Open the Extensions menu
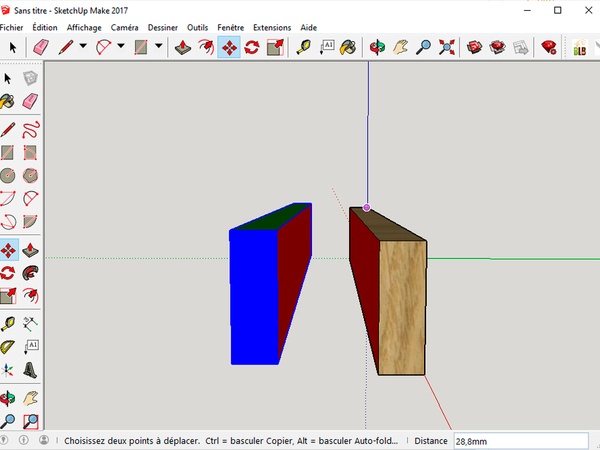This screenshot has width=600, height=450. (x=272, y=27)
